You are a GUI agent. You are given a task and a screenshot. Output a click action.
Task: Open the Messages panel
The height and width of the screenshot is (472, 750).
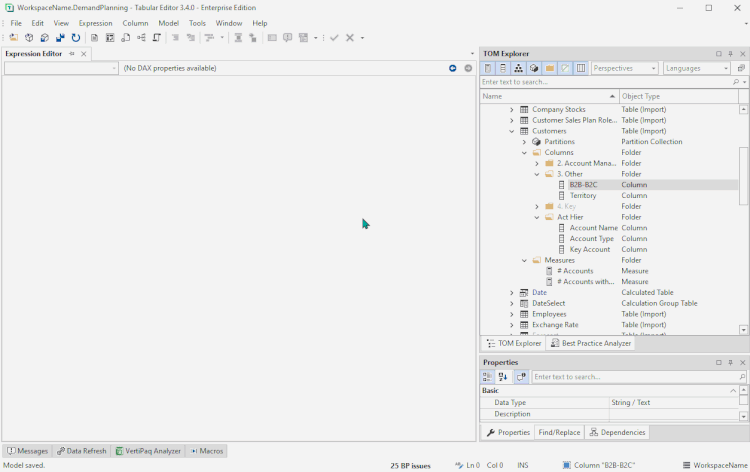coord(27,451)
